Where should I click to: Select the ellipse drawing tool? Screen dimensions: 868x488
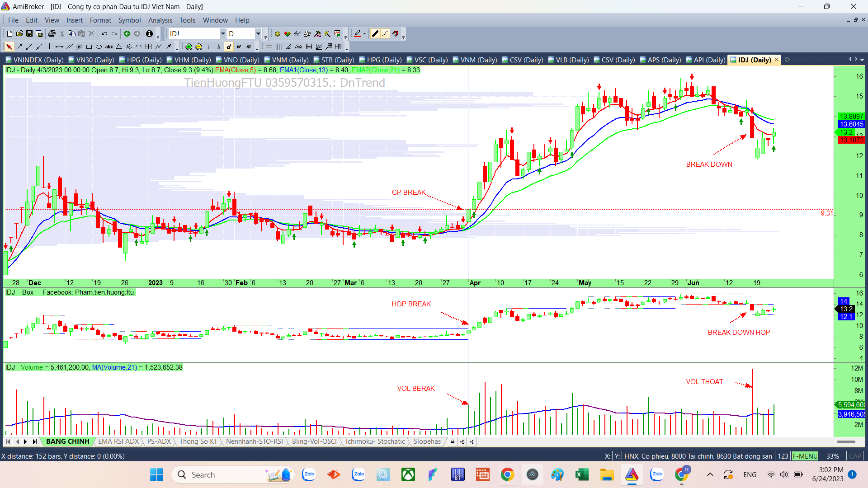(99, 47)
